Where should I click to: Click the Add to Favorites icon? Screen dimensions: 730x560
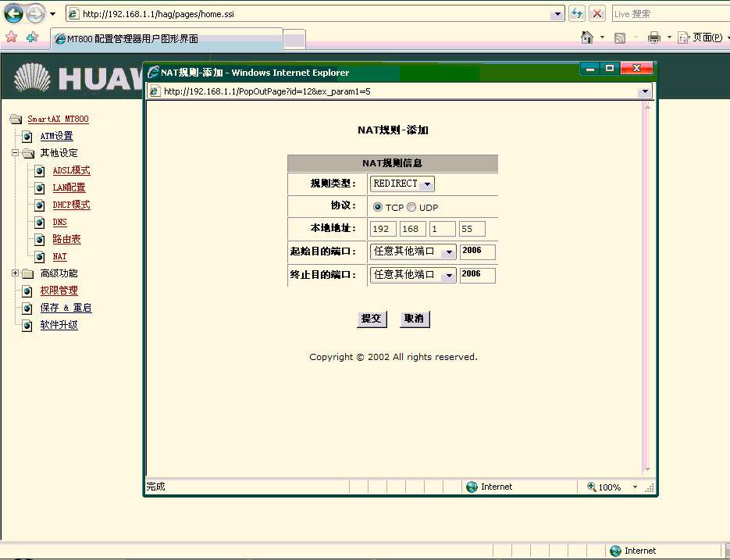pyautogui.click(x=32, y=37)
